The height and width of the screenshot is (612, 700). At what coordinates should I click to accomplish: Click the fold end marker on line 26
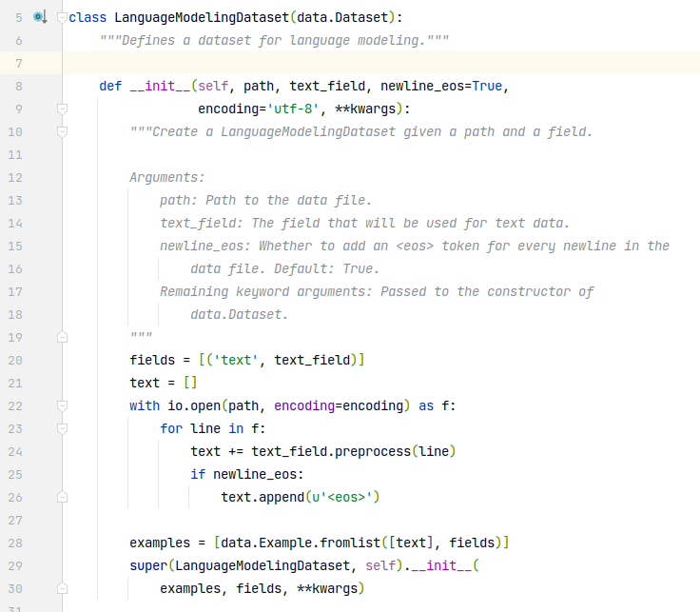(x=63, y=497)
